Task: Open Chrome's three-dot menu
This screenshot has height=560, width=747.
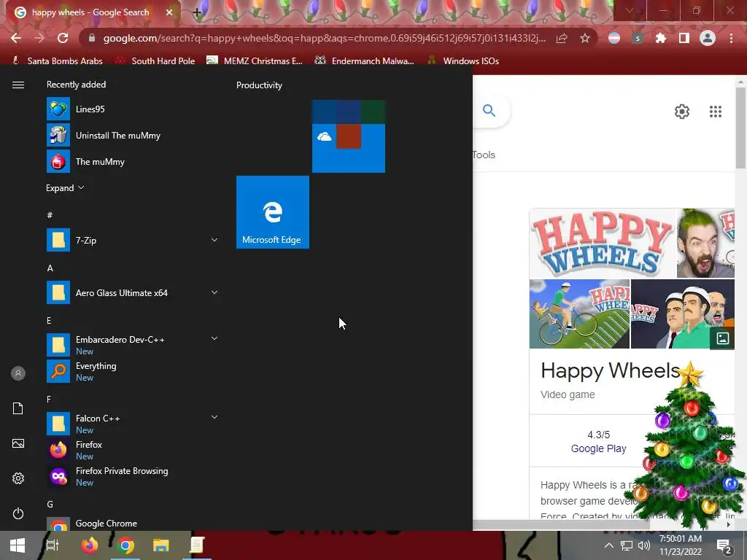Action: coord(731,38)
